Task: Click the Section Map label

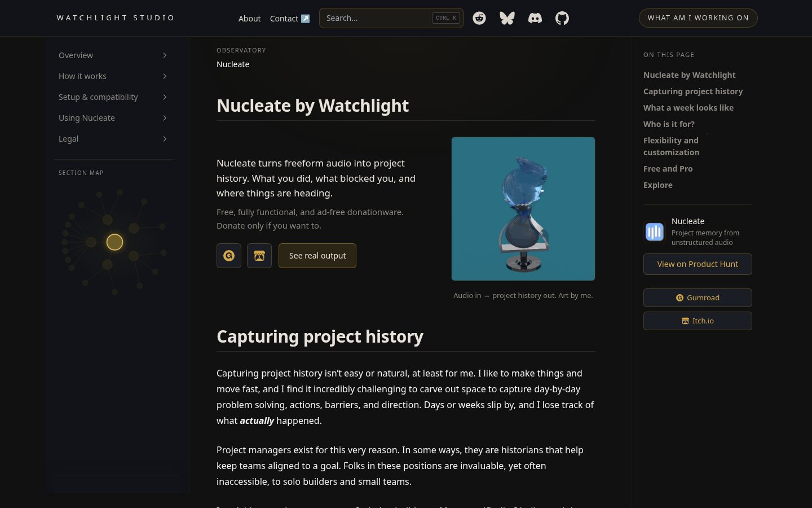Action: point(81,173)
